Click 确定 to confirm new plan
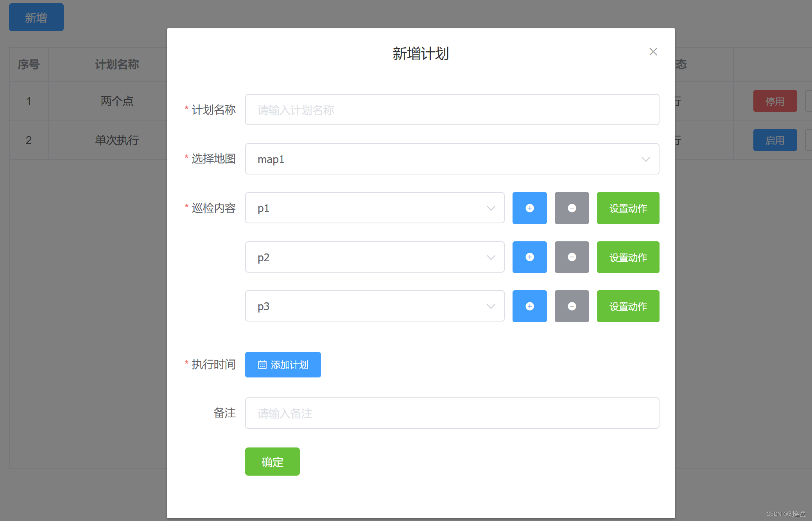The image size is (812, 521). pos(272,461)
